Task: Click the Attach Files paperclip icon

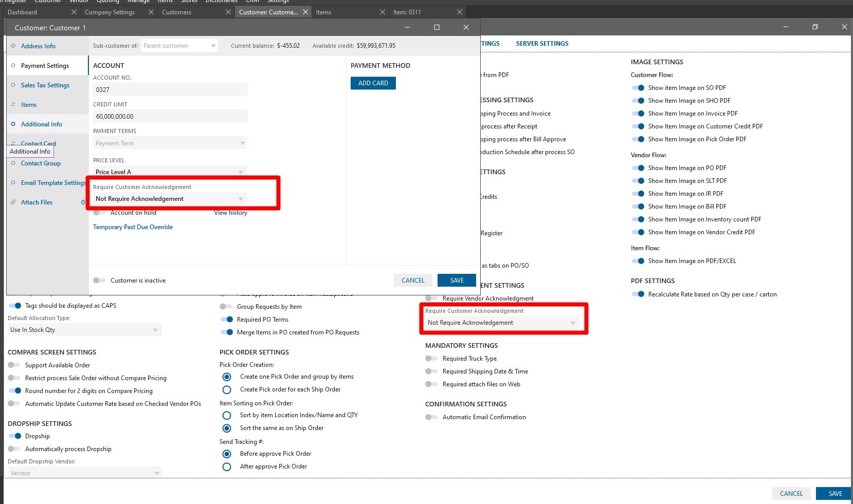Action: [x=13, y=202]
